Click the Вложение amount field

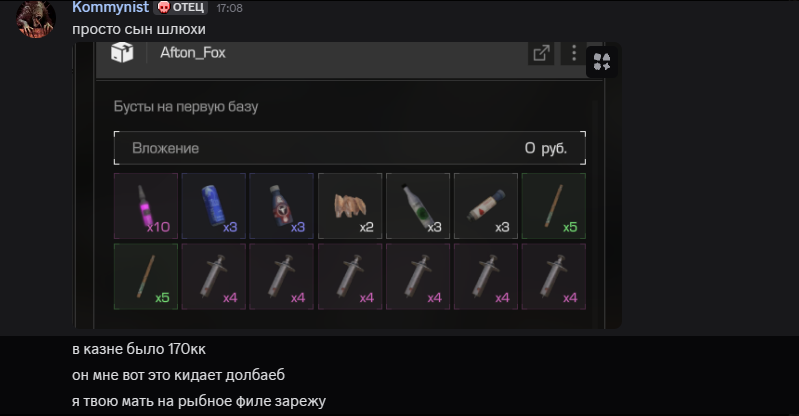pos(350,148)
